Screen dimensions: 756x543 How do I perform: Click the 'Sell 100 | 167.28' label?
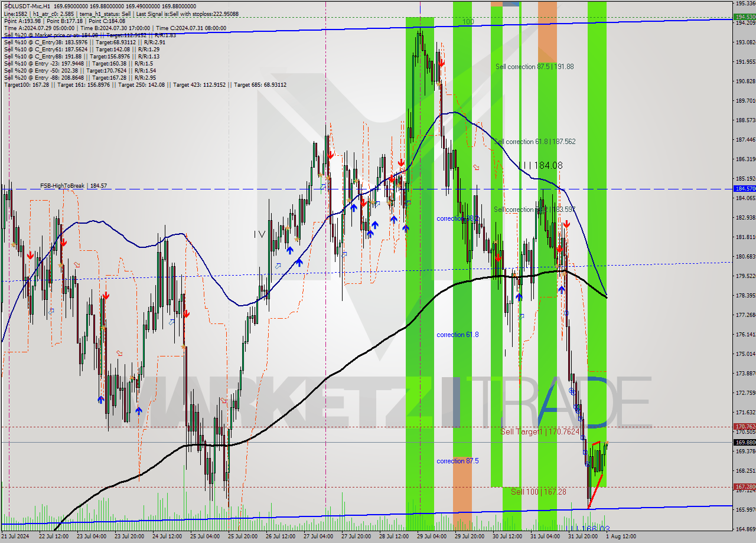point(539,492)
